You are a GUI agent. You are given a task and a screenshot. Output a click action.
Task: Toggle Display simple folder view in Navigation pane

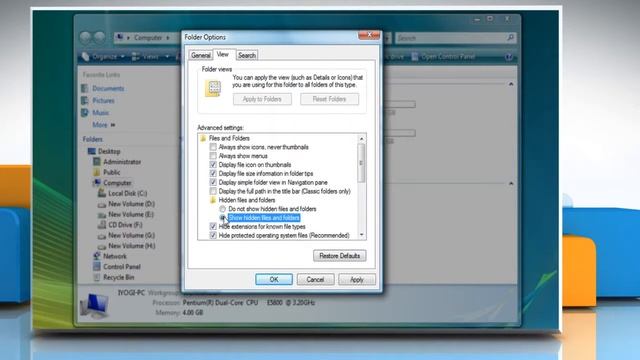tap(213, 182)
